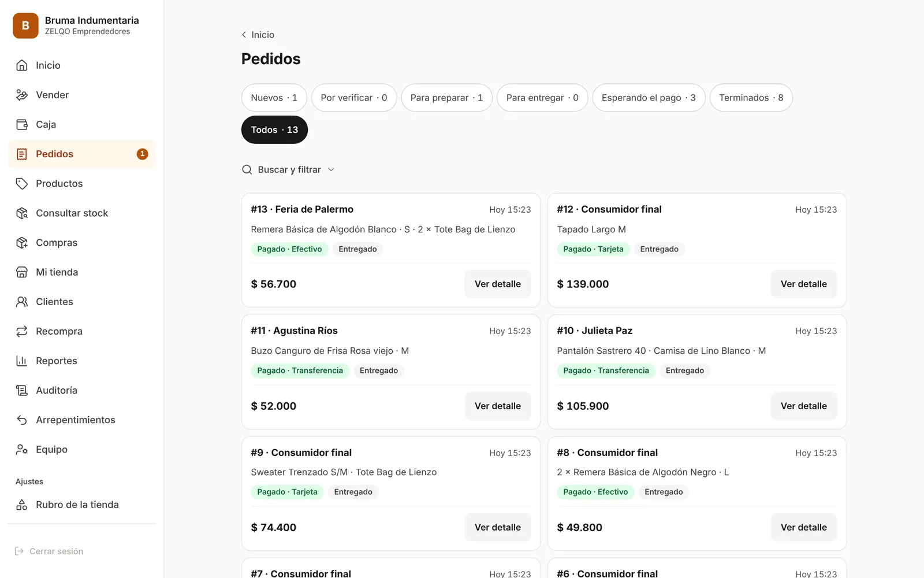Viewport: 924px width, 578px height.
Task: Click the Auditoría scroll icon
Action: click(22, 390)
